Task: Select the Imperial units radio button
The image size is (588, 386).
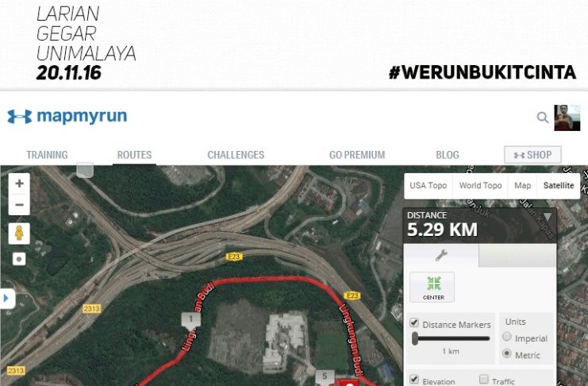Action: [506, 337]
